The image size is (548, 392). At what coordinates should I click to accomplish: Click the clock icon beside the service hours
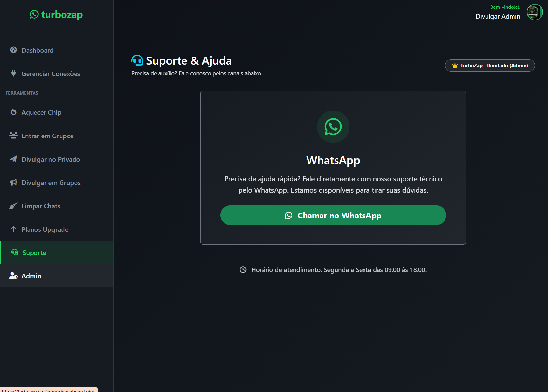243,269
